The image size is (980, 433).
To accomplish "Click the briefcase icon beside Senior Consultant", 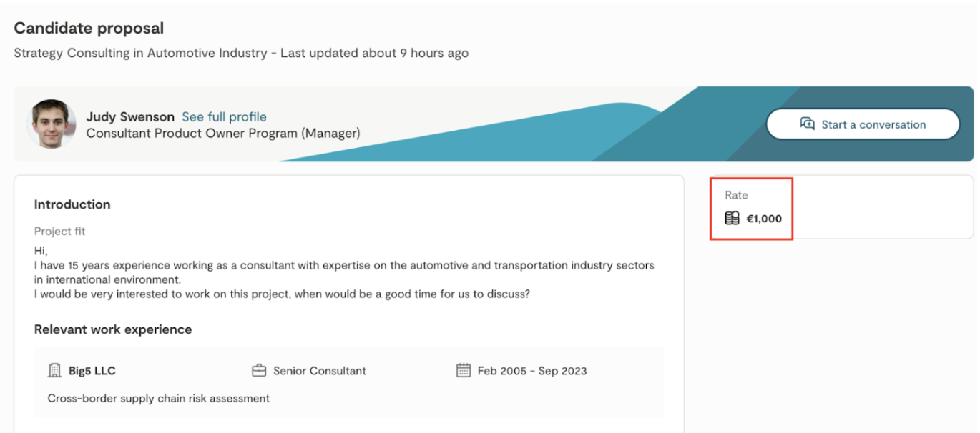I will click(x=259, y=371).
